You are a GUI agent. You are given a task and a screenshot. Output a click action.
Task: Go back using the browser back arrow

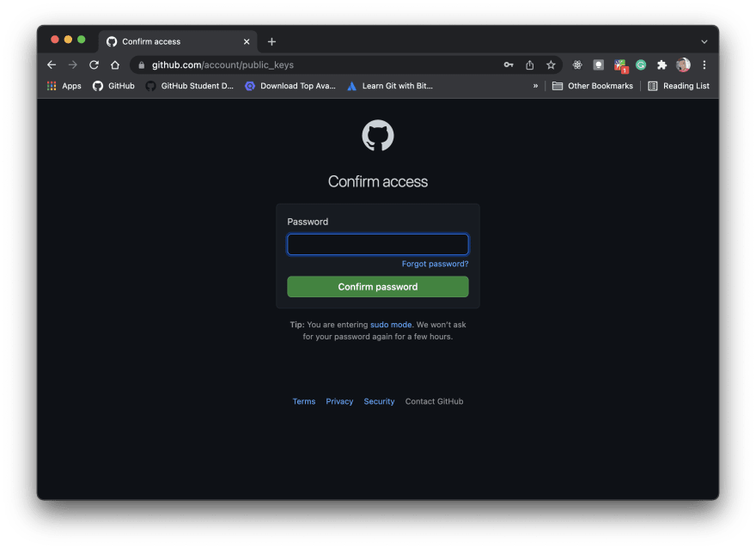coord(52,64)
